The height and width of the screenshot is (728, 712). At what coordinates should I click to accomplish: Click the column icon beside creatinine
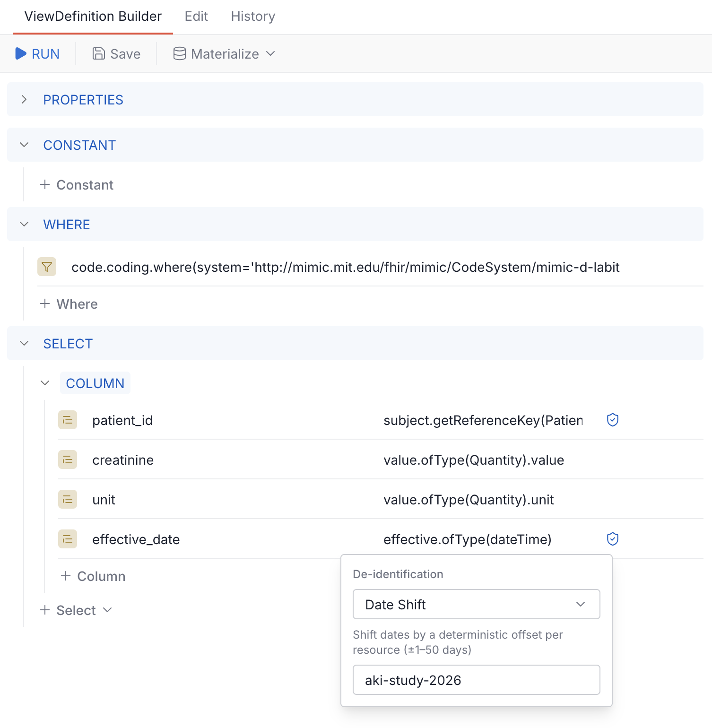68,459
